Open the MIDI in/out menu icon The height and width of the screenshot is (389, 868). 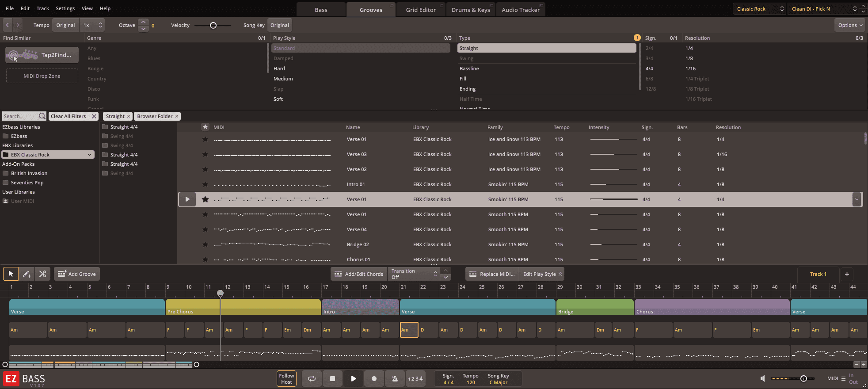point(843,378)
